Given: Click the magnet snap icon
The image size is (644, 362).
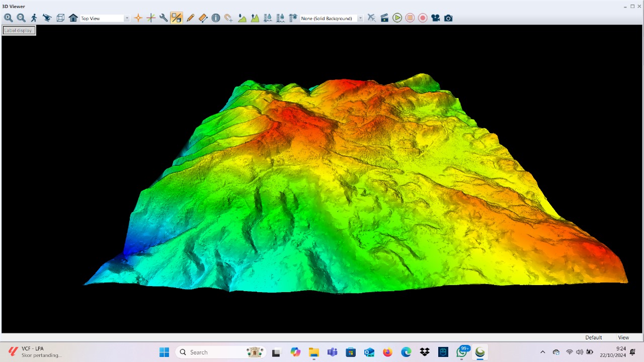Looking at the screenshot, I should [229, 18].
